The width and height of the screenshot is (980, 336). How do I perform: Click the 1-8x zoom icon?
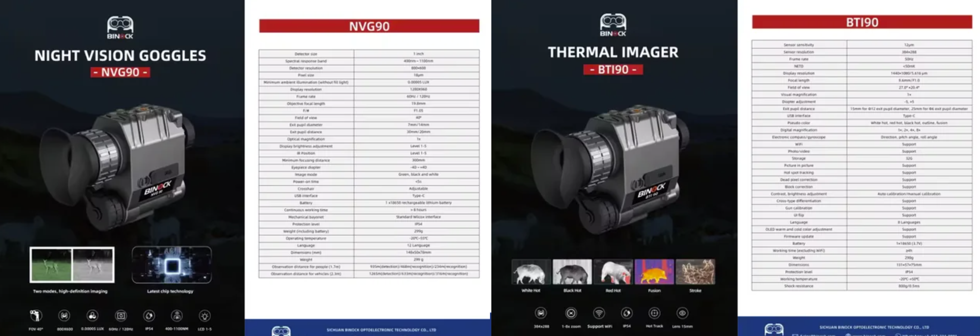coord(571,313)
